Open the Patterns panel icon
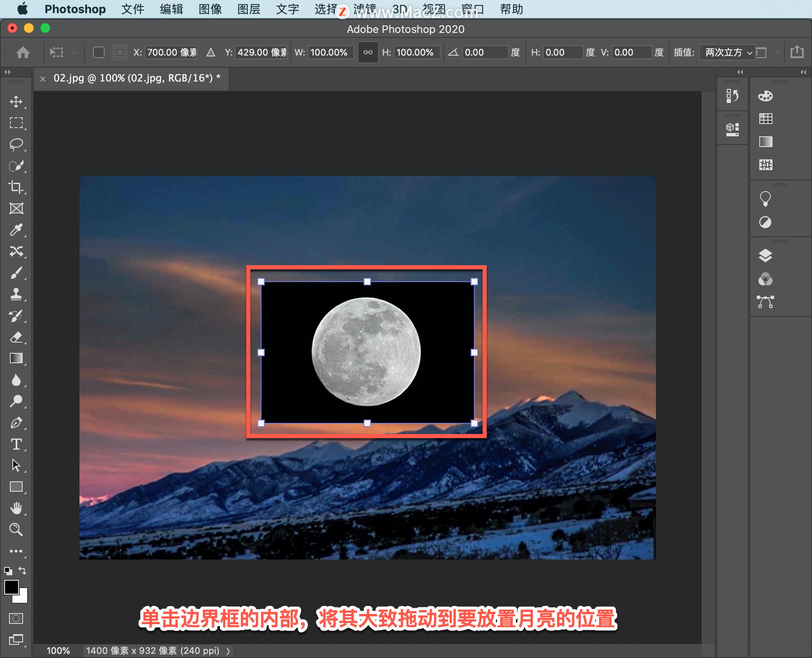Screen dimensions: 812x658 [x=765, y=164]
